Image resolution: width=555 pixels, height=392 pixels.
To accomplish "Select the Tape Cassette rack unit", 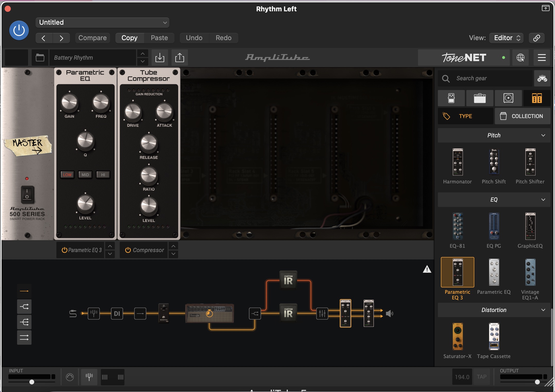I will pyautogui.click(x=494, y=341).
